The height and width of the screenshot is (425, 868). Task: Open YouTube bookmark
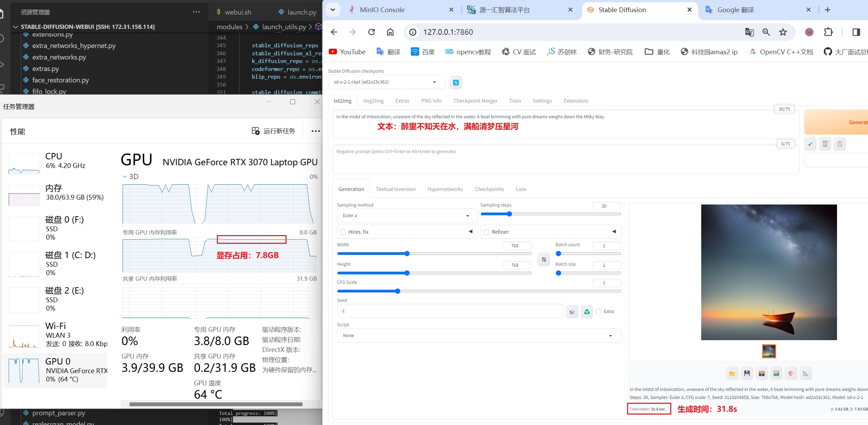(347, 52)
